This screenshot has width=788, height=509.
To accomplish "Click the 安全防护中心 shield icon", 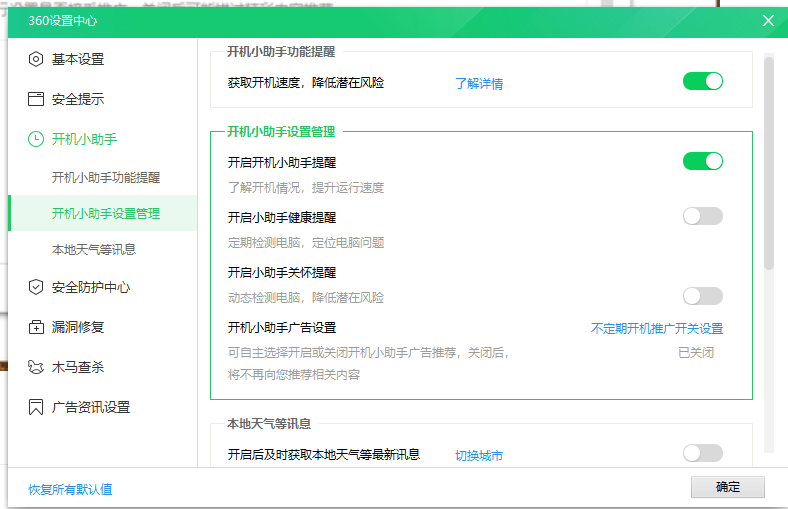I will coord(36,287).
